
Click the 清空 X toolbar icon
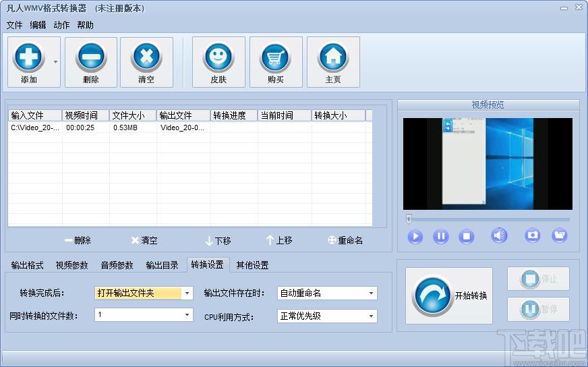click(146, 57)
